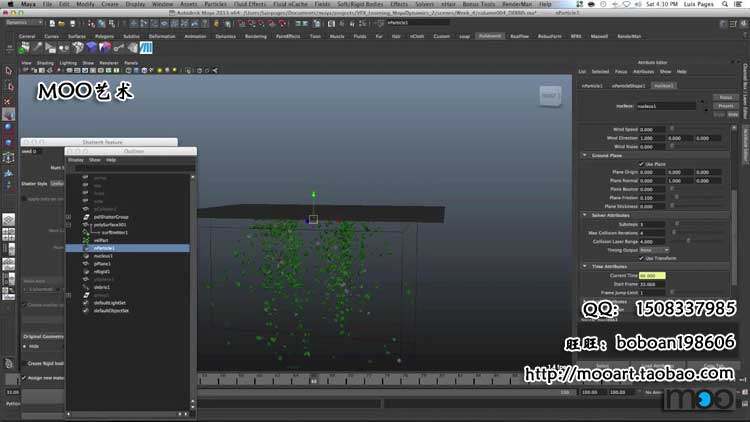Click the Presets button
The width and height of the screenshot is (750, 422).
[726, 106]
